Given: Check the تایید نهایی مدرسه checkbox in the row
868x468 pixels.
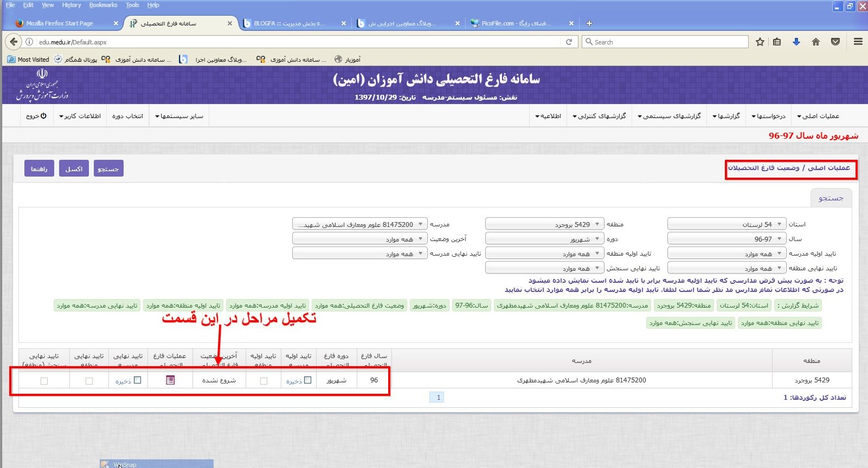Looking at the screenshot, I should tap(138, 380).
